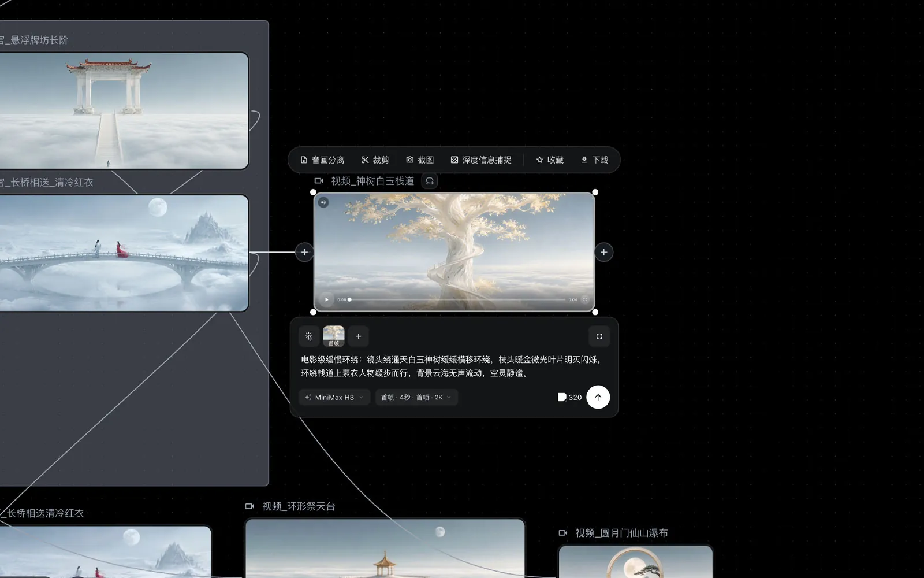The width and height of the screenshot is (924, 578).
Task: Play the 神树白玉栈道 video
Action: coord(326,299)
